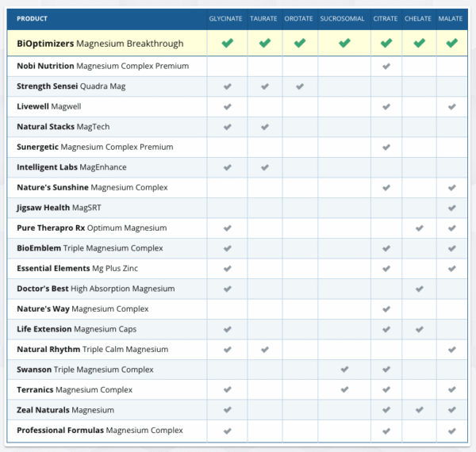Click the Sucrosomial checkmark in Terranics row
This screenshot has height=452, width=476.
[344, 389]
